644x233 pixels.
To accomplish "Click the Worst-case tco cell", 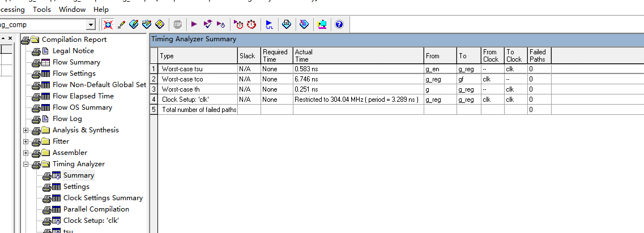I will tap(198, 79).
